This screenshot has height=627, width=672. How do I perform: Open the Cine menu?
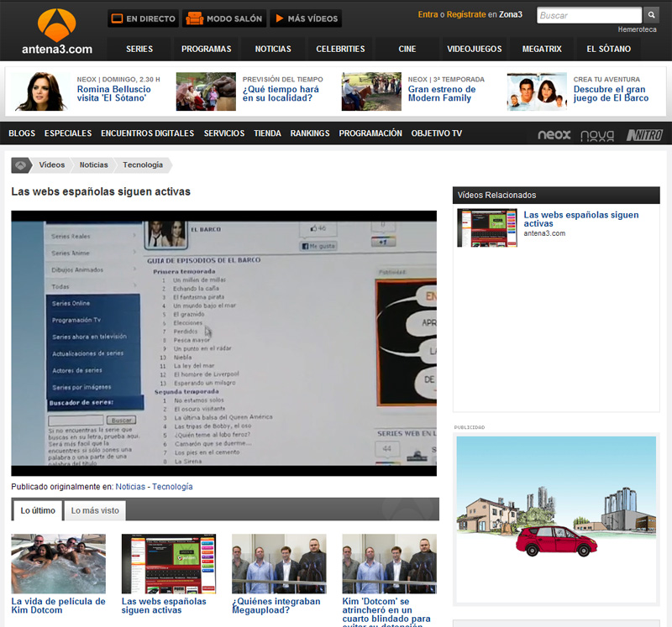[x=407, y=49]
